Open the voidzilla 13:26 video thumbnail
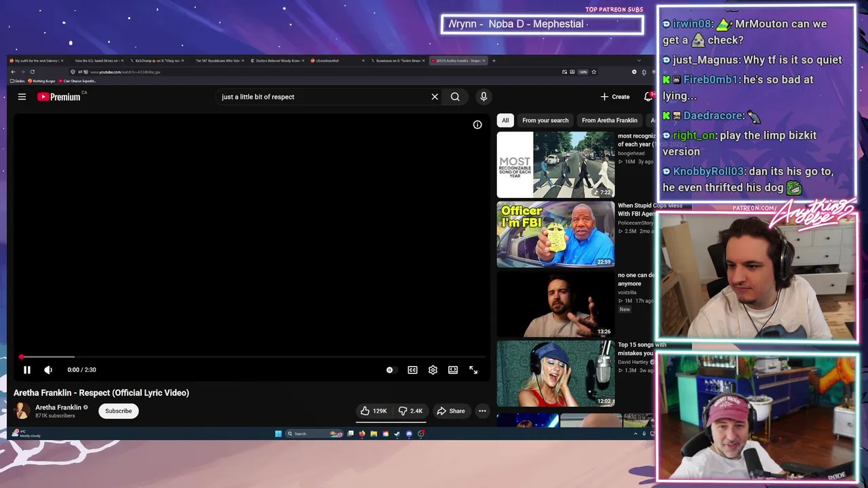 coord(555,304)
